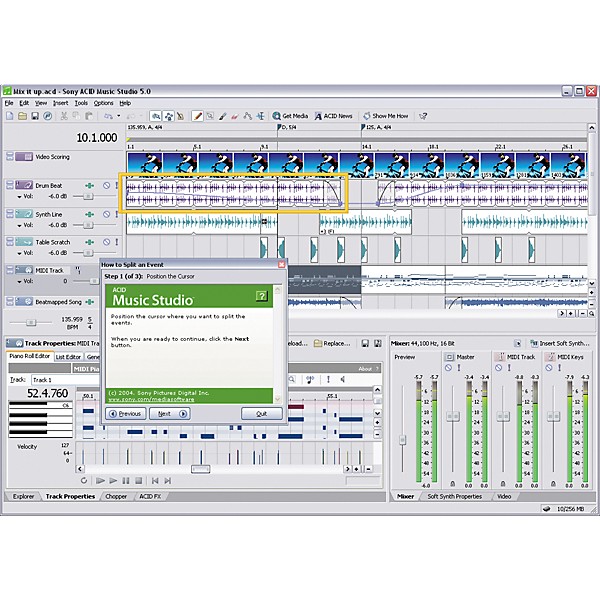Open Drum Beat Vol fader type dropdown
The width and height of the screenshot is (600, 600).
pos(19,197)
